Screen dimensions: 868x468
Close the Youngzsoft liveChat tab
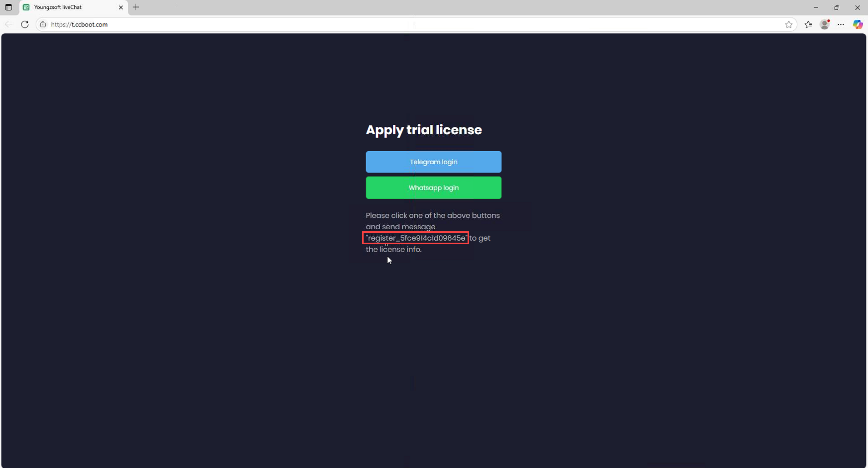pos(121,7)
